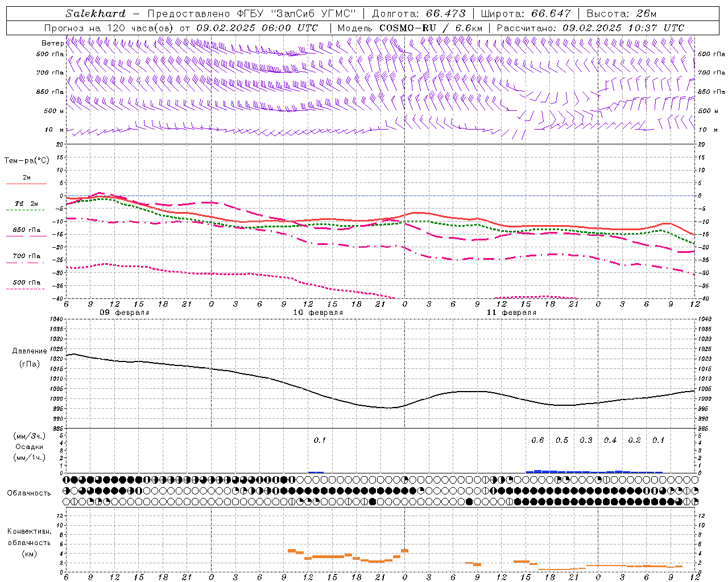Click the "0.3" precipitation value
The height and width of the screenshot is (582, 728).
coord(586,440)
